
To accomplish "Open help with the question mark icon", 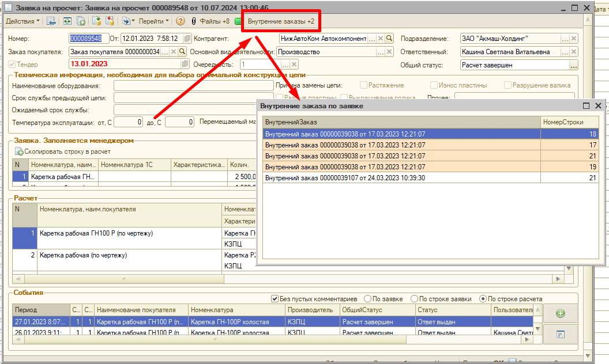I will [180, 21].
